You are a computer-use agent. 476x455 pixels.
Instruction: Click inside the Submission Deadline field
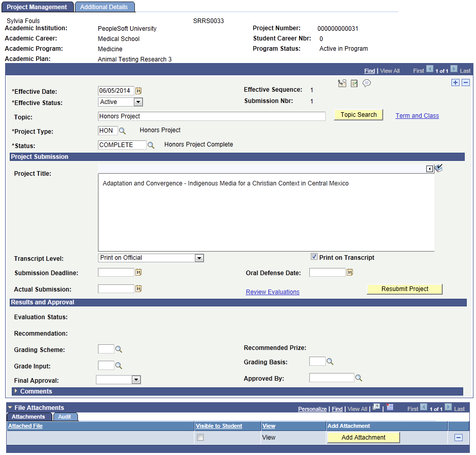pyautogui.click(x=115, y=272)
